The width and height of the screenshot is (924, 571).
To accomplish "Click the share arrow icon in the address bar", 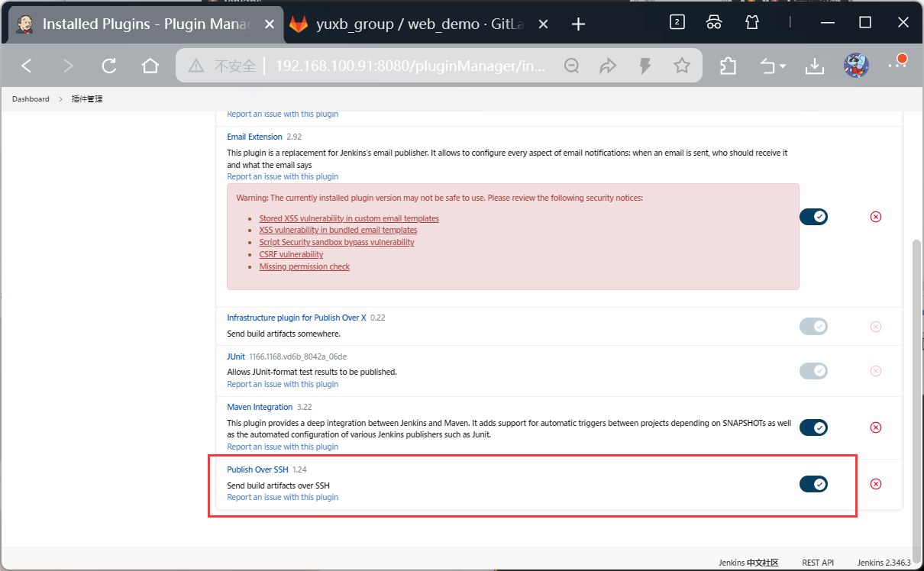I will pos(608,66).
